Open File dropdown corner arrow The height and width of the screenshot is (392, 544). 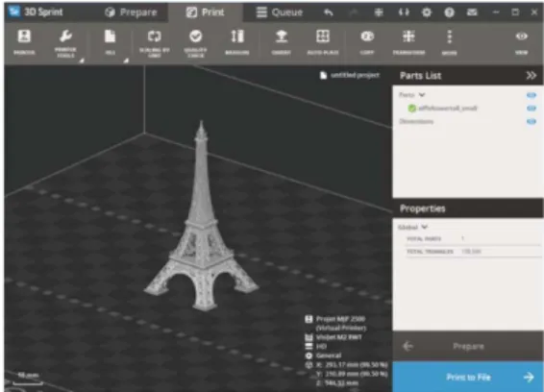126,61
